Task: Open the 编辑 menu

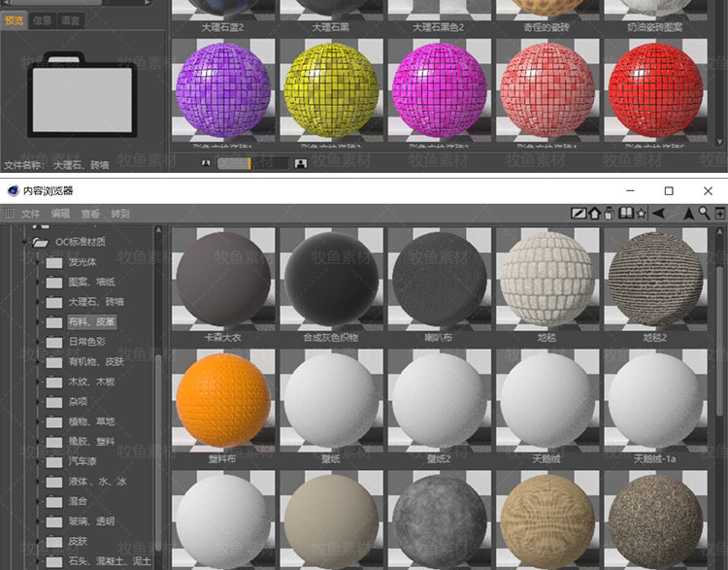Action: point(60,214)
